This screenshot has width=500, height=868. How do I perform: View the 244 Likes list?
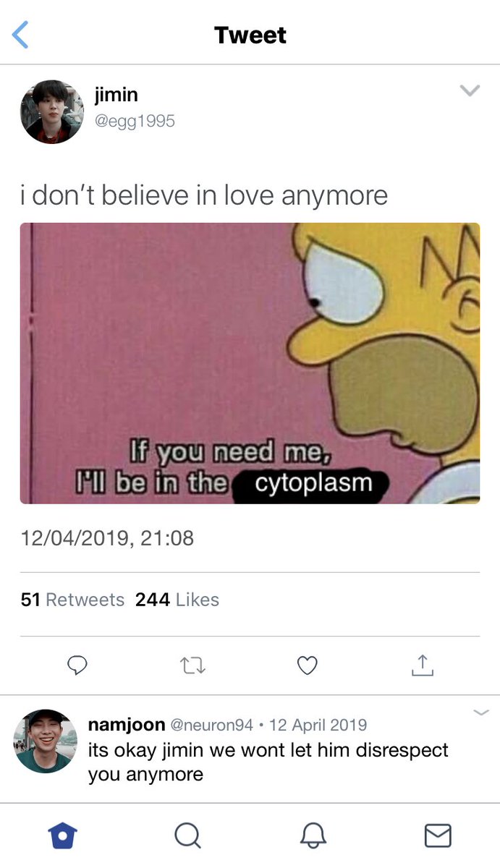pyautogui.click(x=177, y=600)
